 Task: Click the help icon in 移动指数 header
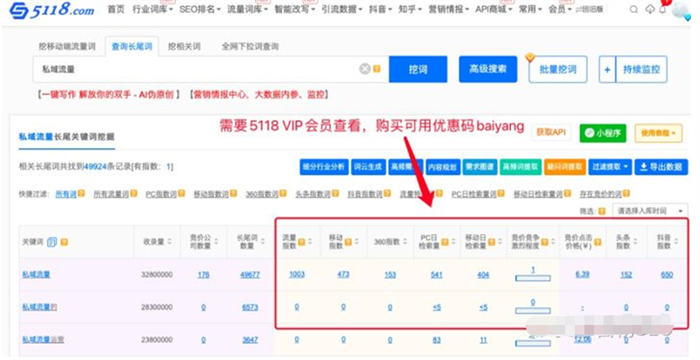[348, 242]
